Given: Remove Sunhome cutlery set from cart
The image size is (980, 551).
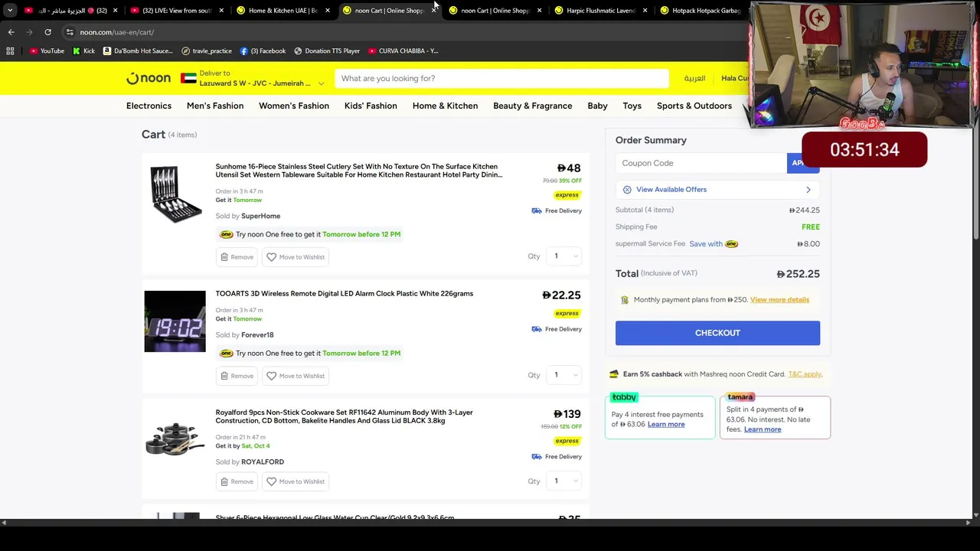Looking at the screenshot, I should pyautogui.click(x=237, y=257).
